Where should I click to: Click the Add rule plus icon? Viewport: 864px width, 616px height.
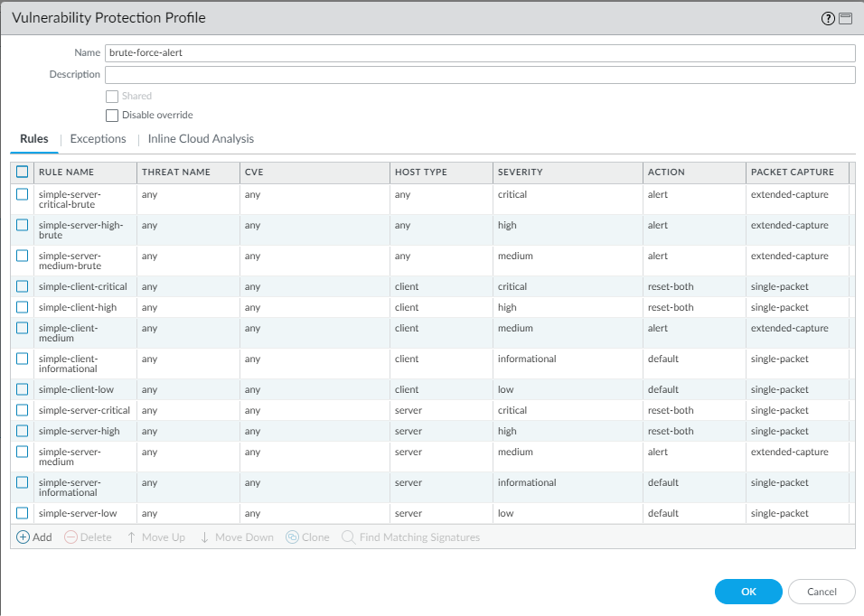coord(23,537)
